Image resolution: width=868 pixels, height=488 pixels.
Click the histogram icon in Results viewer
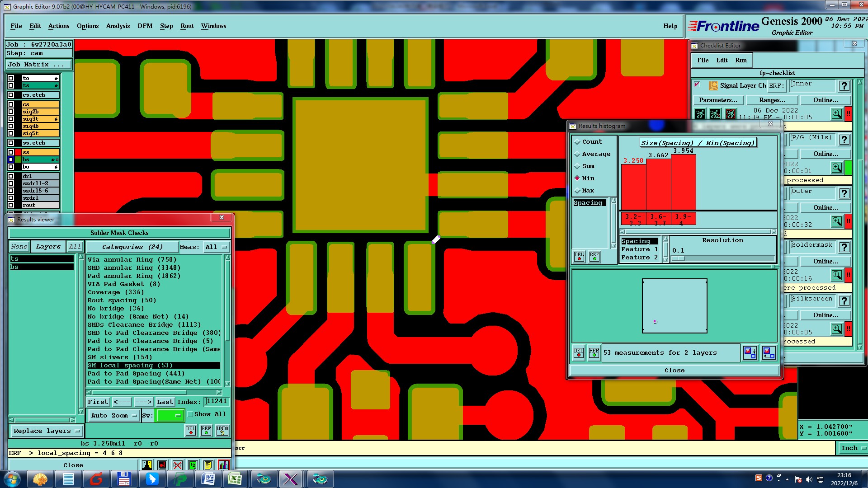pyautogui.click(x=223, y=465)
